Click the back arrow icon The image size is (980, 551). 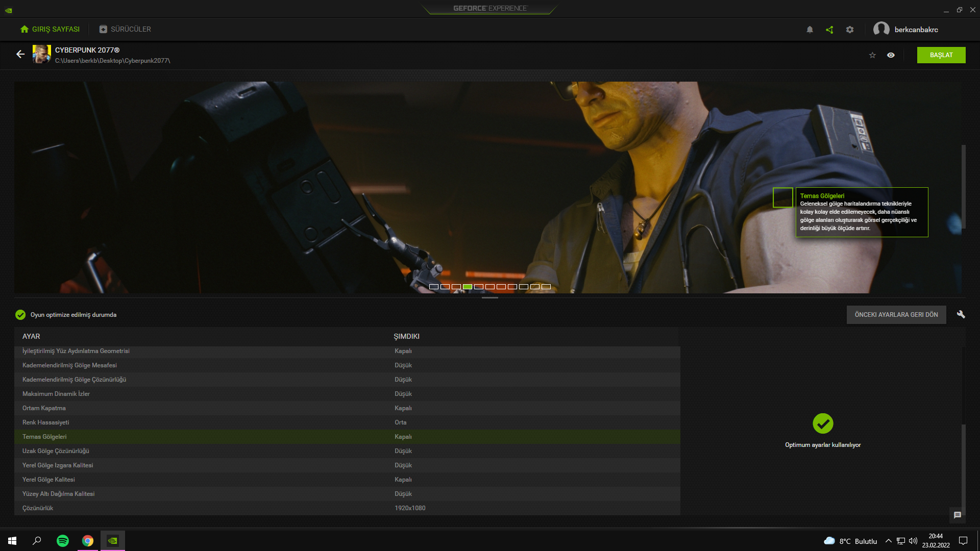point(20,54)
